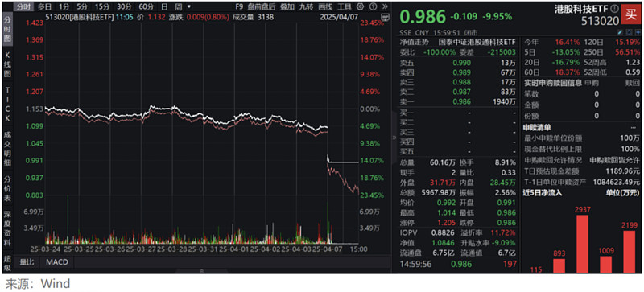The image size is (644, 292).
Task: Open 分价表 in the left sidebar
Action: click(7, 188)
